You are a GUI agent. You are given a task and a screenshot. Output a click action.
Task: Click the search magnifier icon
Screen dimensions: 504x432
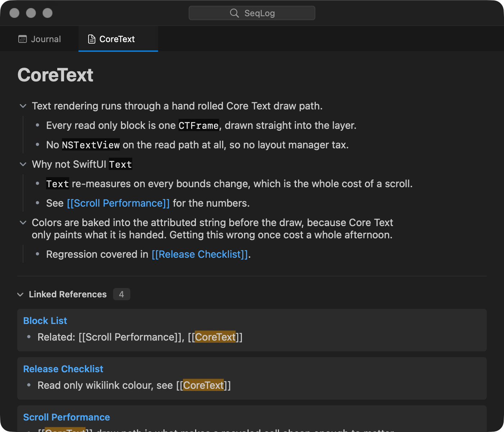[x=234, y=13]
